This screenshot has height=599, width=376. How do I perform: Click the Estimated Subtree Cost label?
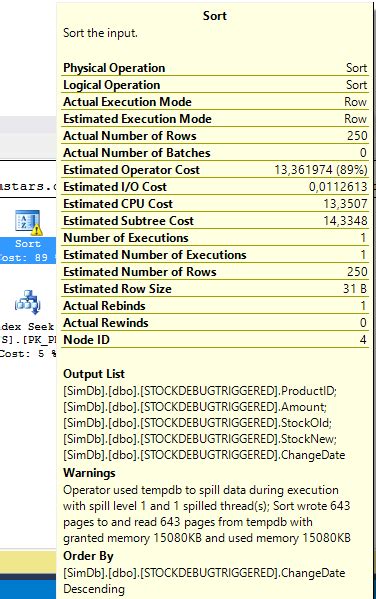128,220
